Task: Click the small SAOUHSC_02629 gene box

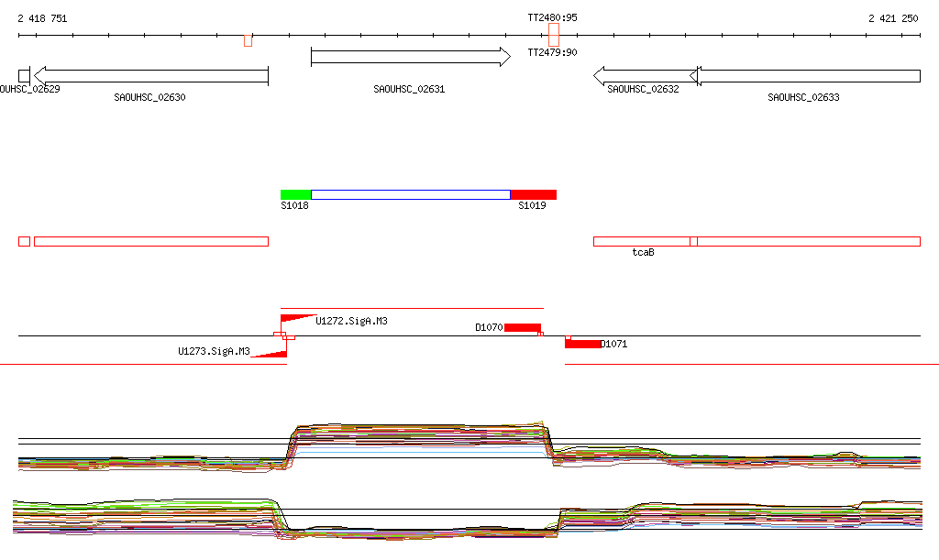Action: point(24,76)
